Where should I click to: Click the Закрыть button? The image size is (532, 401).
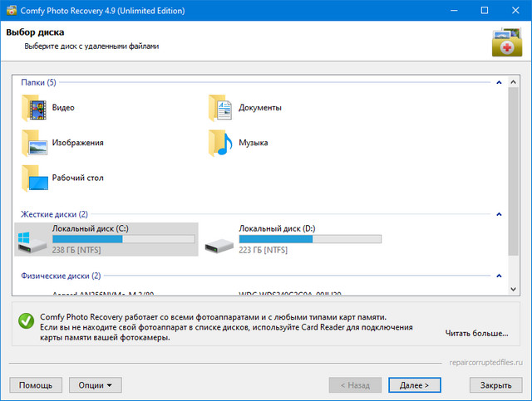[495, 385]
